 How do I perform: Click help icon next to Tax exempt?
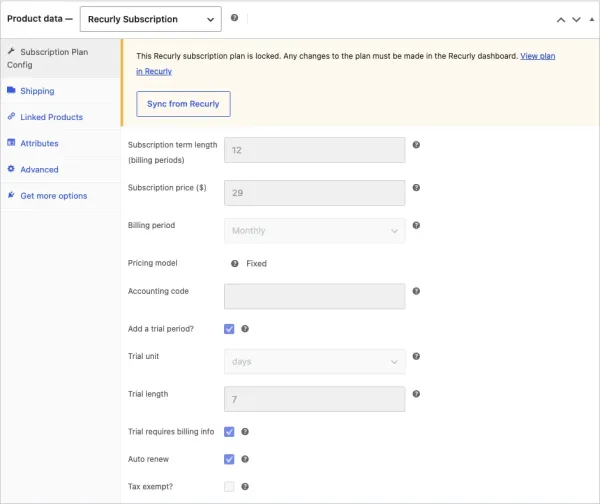tap(245, 486)
